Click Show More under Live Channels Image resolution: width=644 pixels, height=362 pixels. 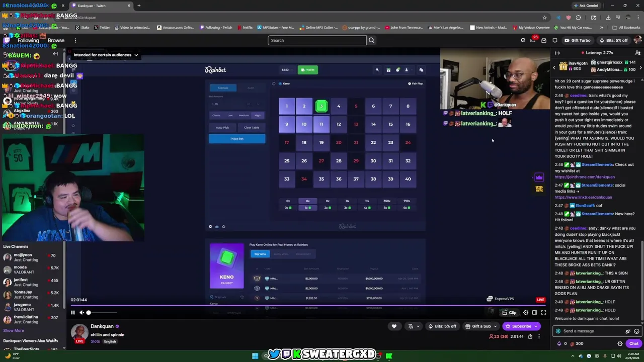14,330
